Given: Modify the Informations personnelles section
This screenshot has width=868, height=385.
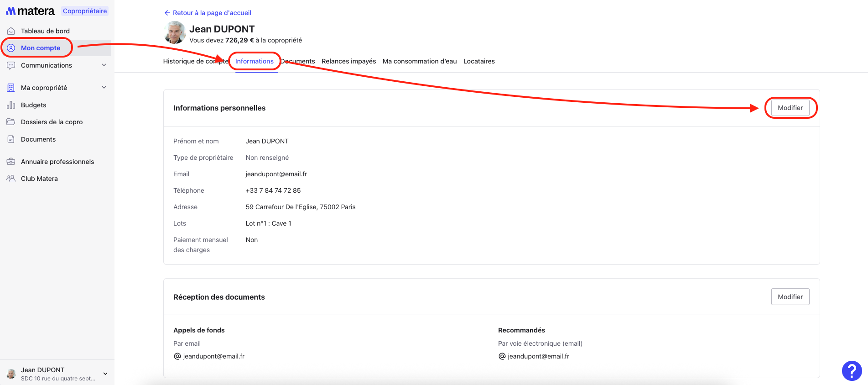Looking at the screenshot, I should point(790,108).
